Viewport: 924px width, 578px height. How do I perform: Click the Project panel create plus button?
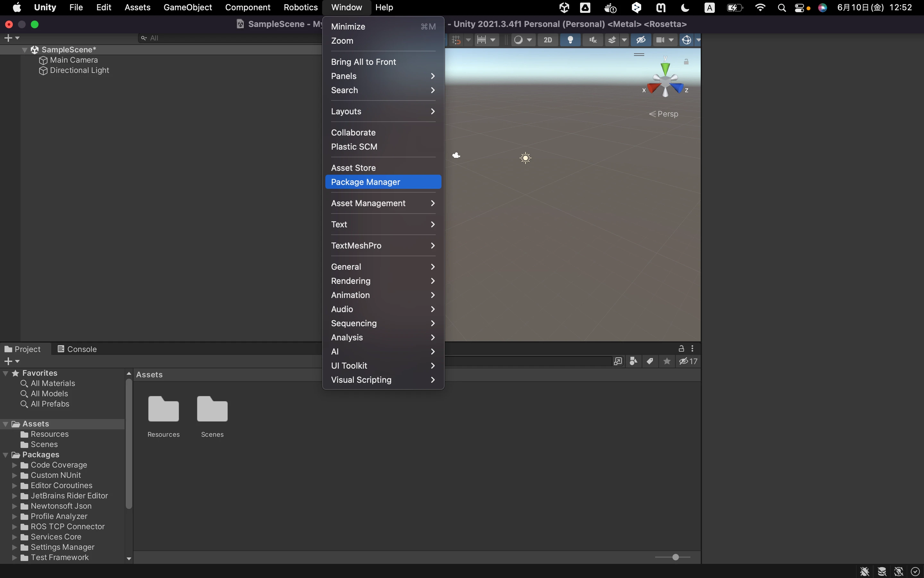pos(12,361)
